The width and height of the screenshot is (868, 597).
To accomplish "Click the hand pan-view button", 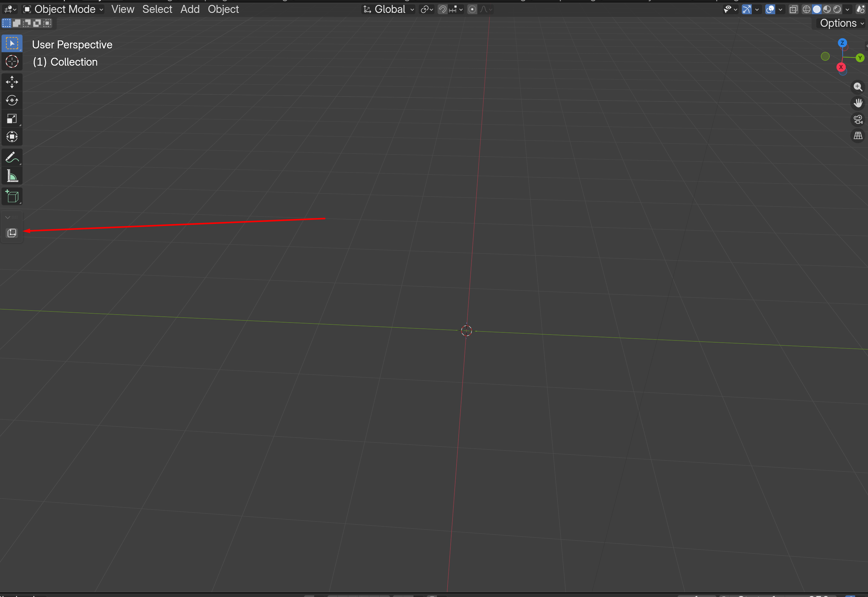I will tap(858, 103).
